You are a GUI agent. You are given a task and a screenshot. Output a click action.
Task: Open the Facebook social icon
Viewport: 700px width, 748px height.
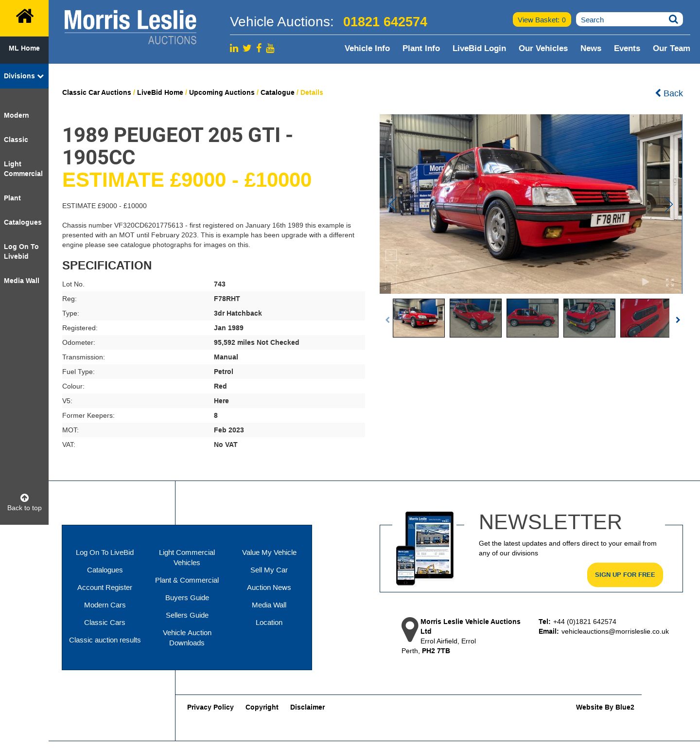point(259,48)
